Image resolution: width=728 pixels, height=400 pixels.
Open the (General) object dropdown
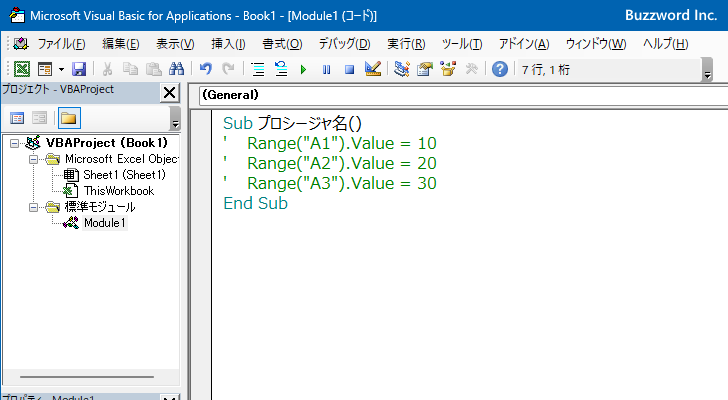click(463, 95)
